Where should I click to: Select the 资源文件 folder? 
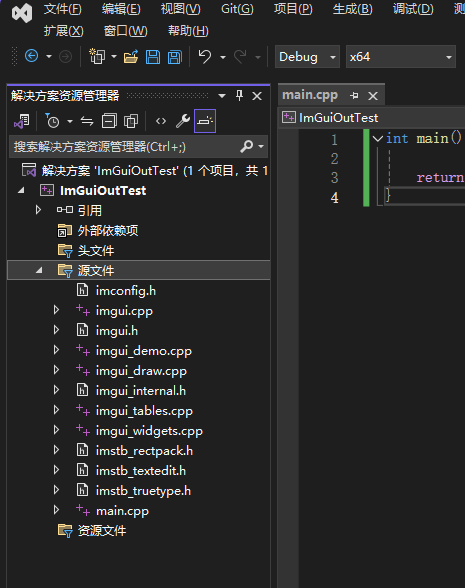(x=92, y=531)
